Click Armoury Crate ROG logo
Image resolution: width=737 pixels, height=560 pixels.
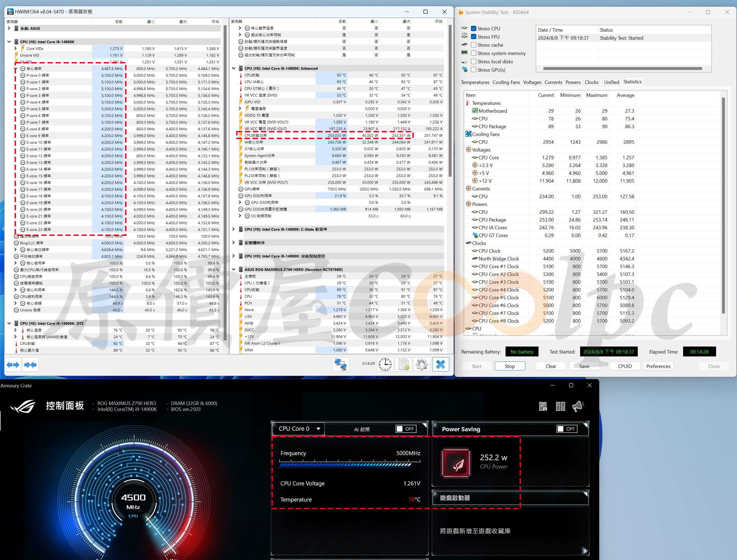tap(22, 406)
